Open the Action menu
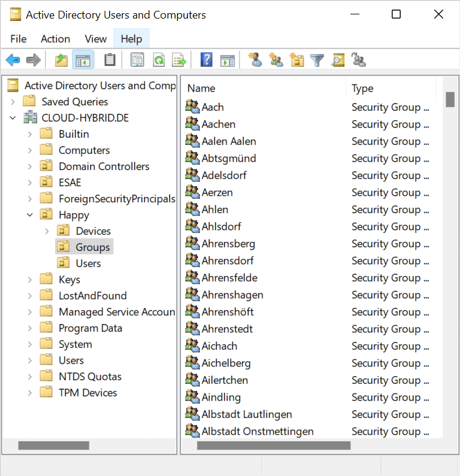The width and height of the screenshot is (460, 476). coord(55,39)
